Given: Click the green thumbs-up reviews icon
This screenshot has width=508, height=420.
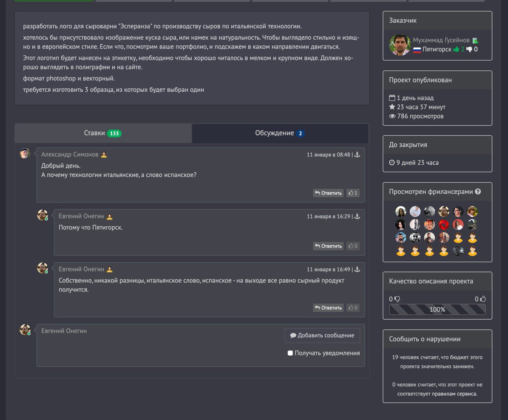Looking at the screenshot, I should click(456, 49).
